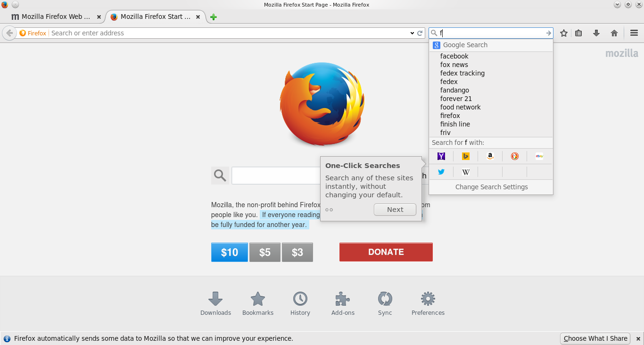Click the bookmark star icon in toolbar

click(x=563, y=33)
